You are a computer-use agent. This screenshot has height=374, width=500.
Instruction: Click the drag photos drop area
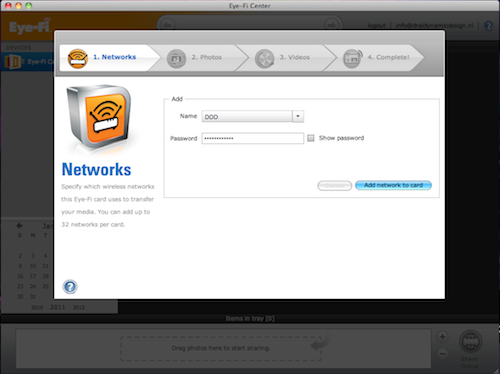pyautogui.click(x=221, y=348)
